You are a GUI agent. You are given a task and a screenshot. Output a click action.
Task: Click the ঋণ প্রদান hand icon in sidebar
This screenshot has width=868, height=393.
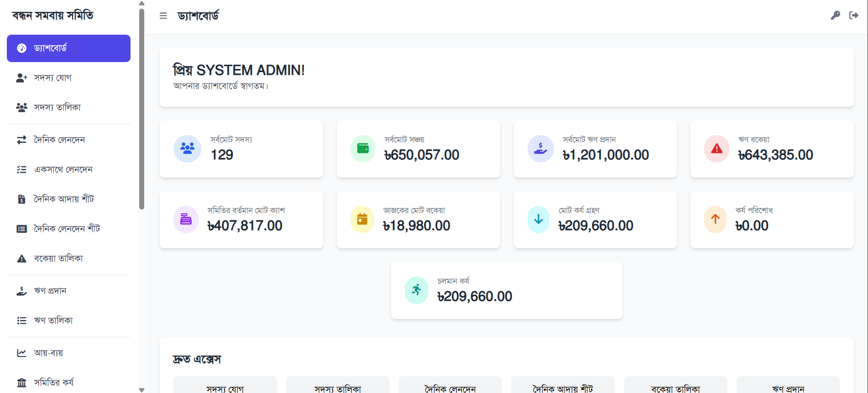(x=21, y=291)
